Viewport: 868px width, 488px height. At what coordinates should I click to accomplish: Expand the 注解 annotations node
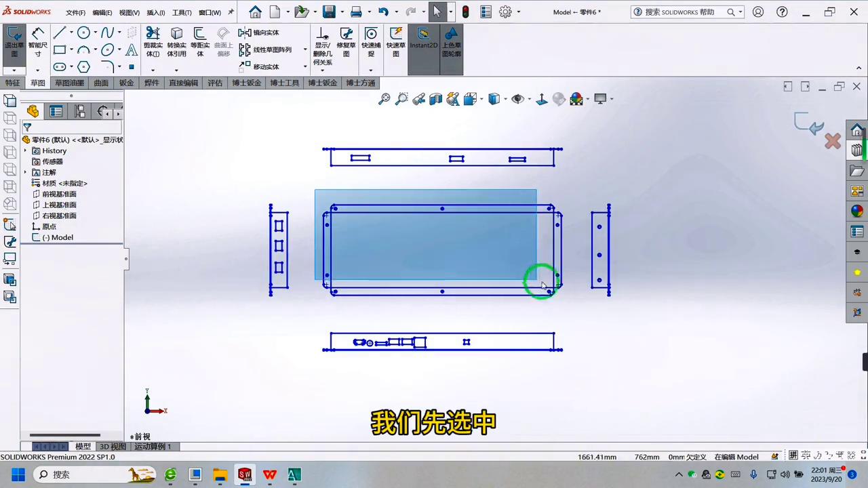[24, 172]
